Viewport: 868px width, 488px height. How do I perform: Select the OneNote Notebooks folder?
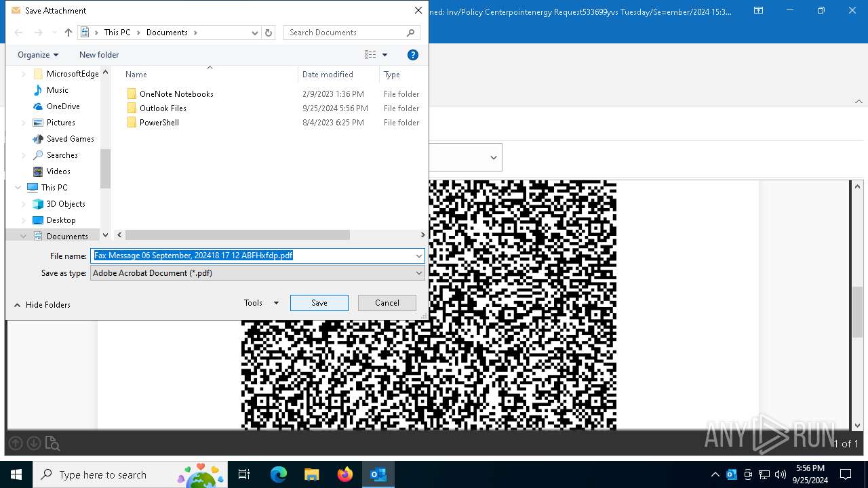[x=170, y=94]
